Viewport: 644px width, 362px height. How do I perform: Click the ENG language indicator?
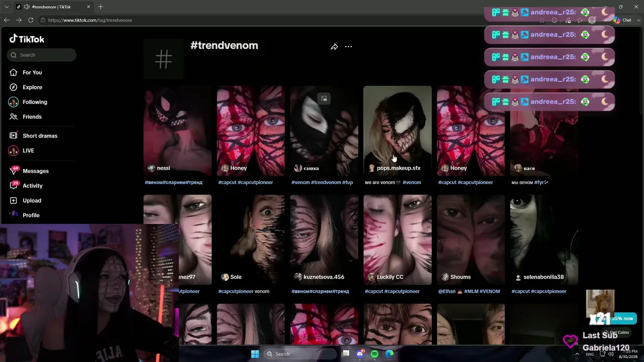(590, 354)
